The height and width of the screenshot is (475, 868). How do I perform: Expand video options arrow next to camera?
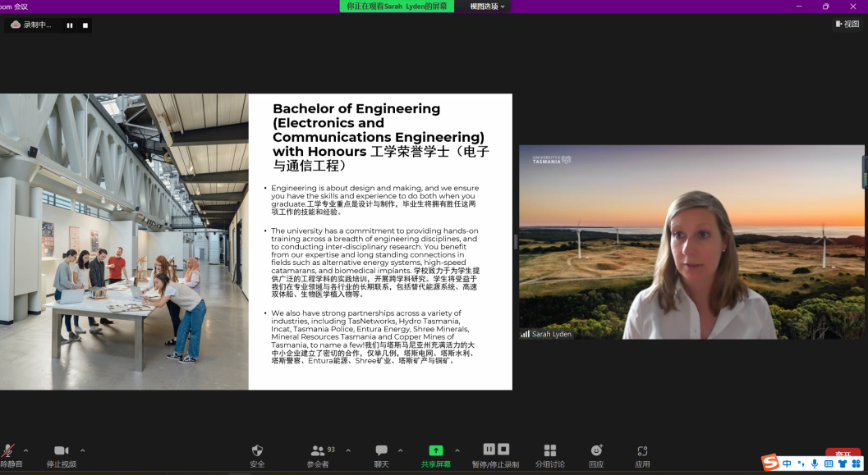click(x=82, y=450)
